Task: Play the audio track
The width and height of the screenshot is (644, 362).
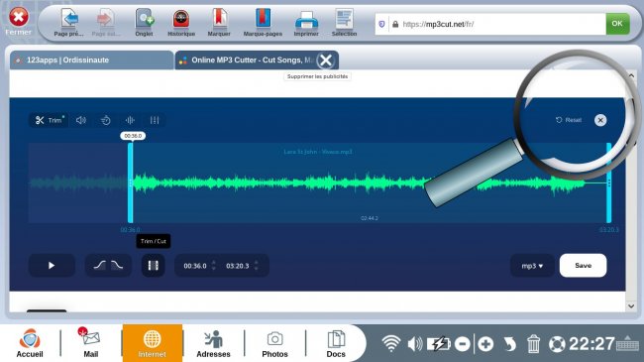Action: (52, 266)
